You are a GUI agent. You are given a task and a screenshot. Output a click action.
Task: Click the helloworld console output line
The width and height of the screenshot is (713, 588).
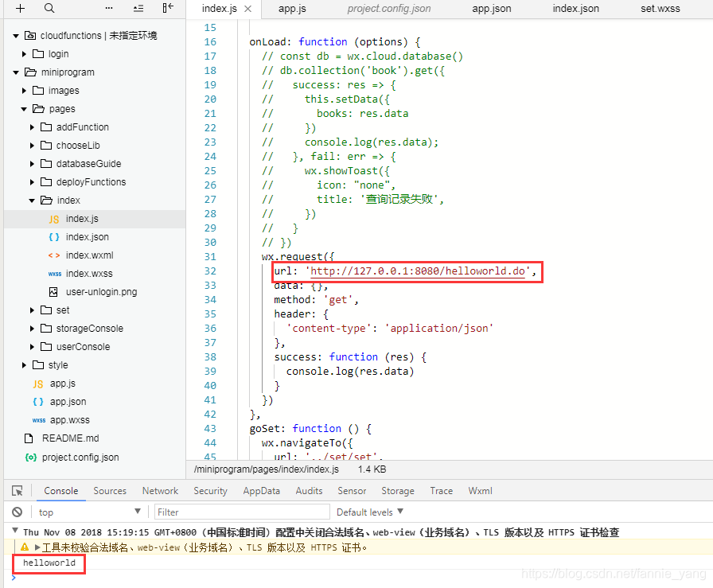click(x=49, y=563)
